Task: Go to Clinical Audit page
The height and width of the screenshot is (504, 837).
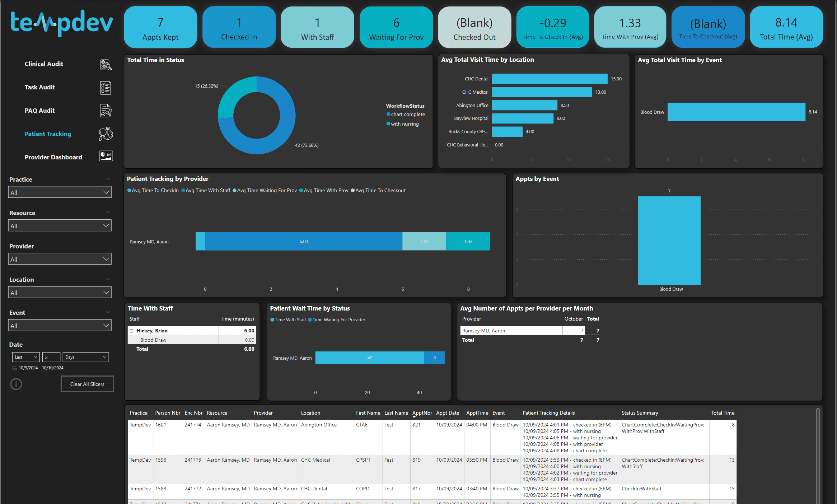Action: pyautogui.click(x=44, y=64)
